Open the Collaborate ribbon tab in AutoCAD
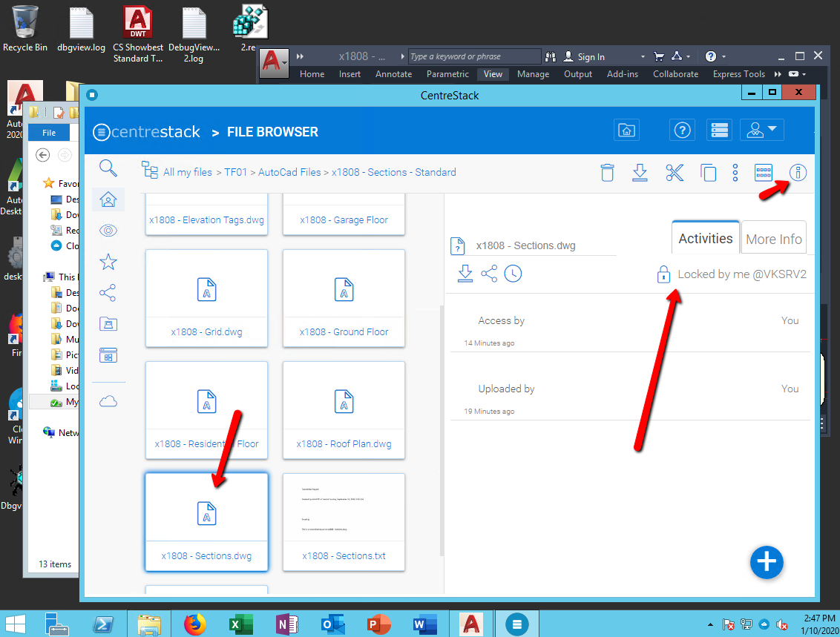Viewport: 840px width, 637px height. pyautogui.click(x=675, y=74)
